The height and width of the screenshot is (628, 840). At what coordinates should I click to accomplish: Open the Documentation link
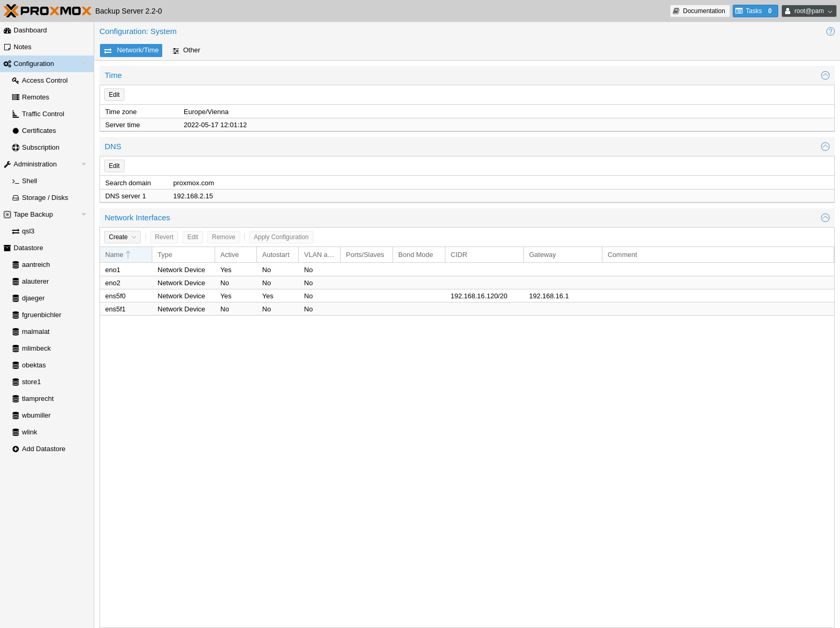tap(699, 11)
